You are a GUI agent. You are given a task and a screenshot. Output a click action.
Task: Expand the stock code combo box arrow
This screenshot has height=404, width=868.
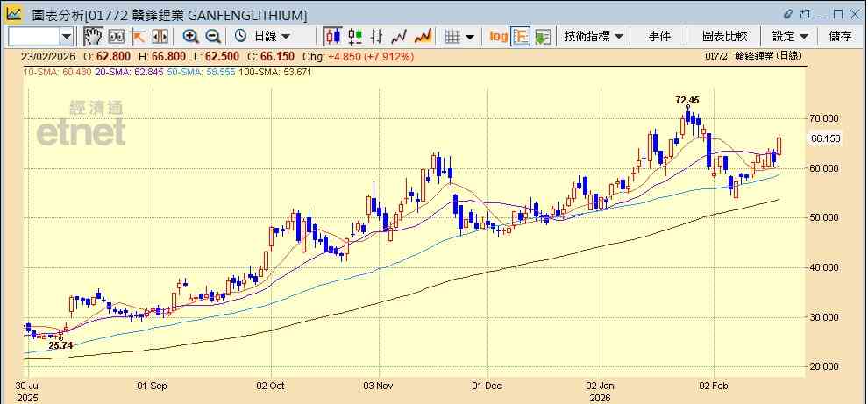(x=67, y=37)
